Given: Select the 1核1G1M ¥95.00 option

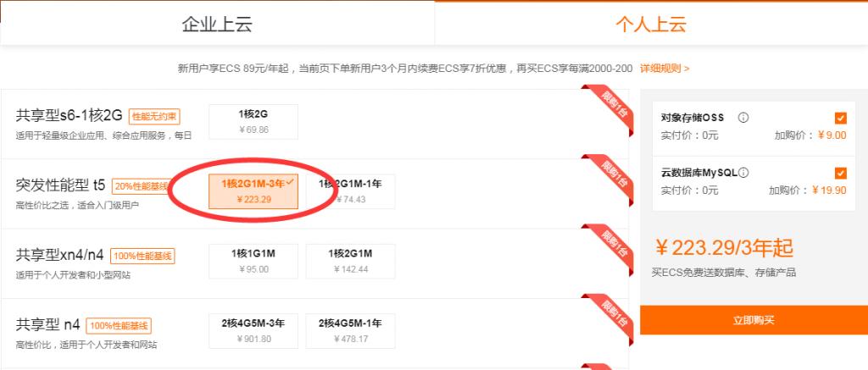Looking at the screenshot, I should pos(253,261).
